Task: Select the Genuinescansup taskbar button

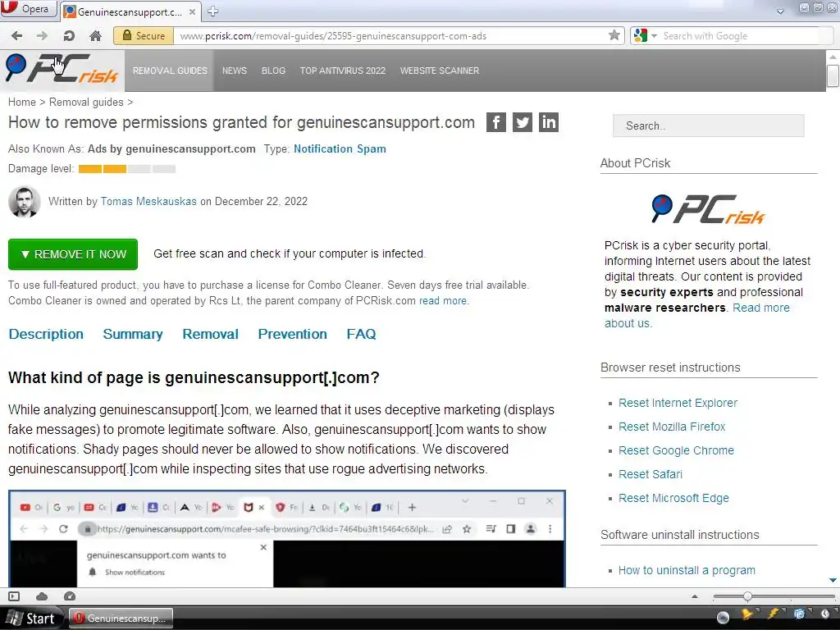Action: point(121,619)
